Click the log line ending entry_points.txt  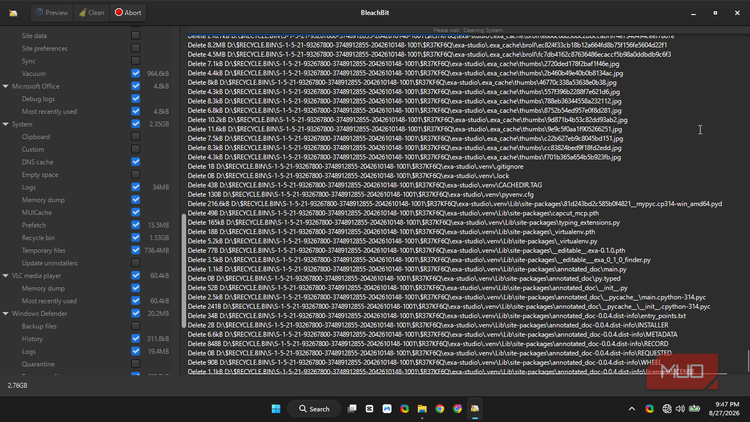point(437,316)
